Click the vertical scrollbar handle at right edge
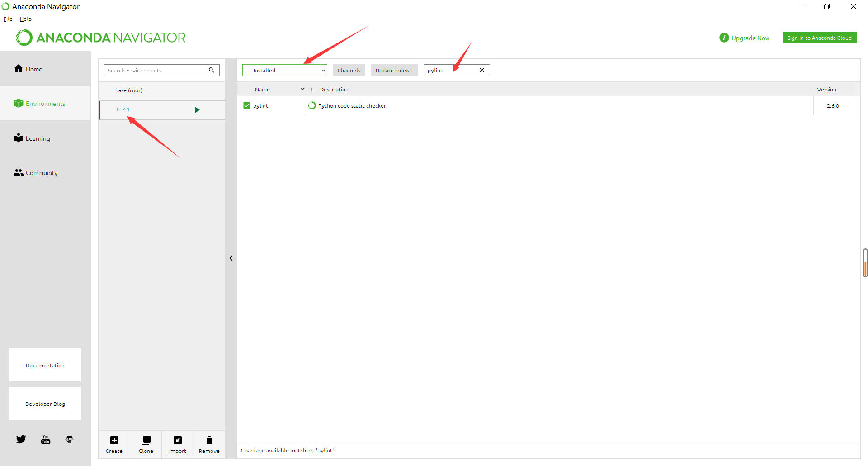The width and height of the screenshot is (868, 466). click(865, 262)
